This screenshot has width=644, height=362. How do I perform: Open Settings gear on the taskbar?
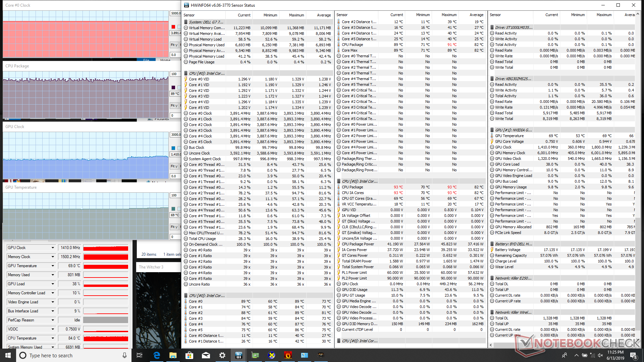(x=222, y=355)
